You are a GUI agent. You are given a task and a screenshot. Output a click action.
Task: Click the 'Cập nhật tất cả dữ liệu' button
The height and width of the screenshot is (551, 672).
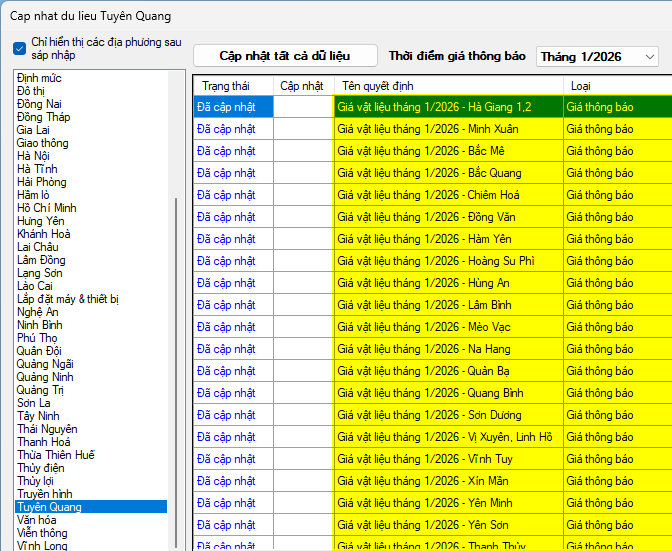pyautogui.click(x=285, y=56)
